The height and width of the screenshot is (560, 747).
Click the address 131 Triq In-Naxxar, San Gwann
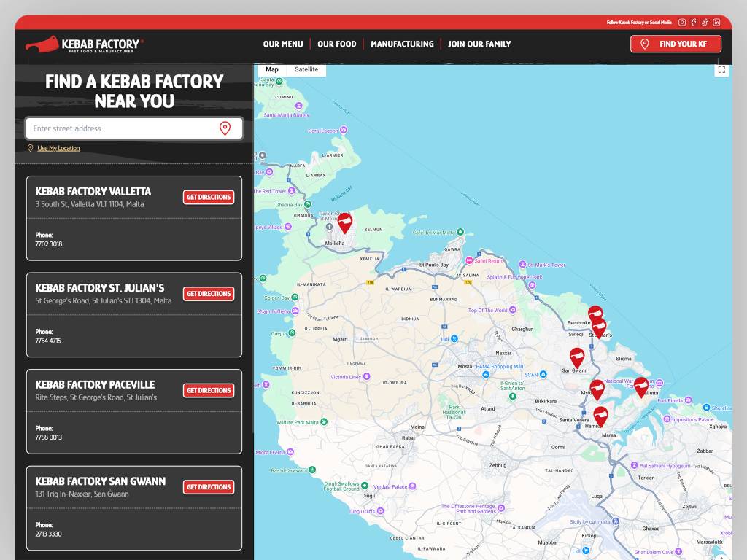coord(82,494)
